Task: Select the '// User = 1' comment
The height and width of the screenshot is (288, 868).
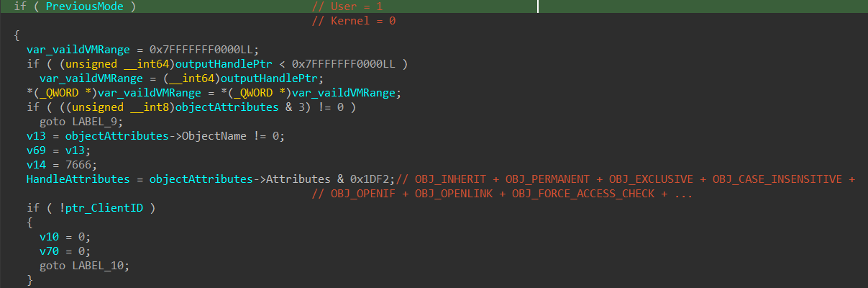Action: (x=347, y=6)
